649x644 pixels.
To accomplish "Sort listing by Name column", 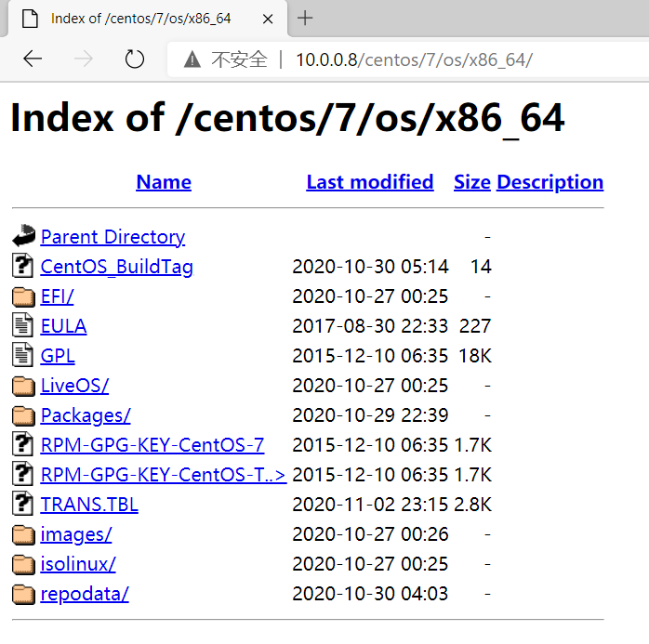I will pos(164,182).
